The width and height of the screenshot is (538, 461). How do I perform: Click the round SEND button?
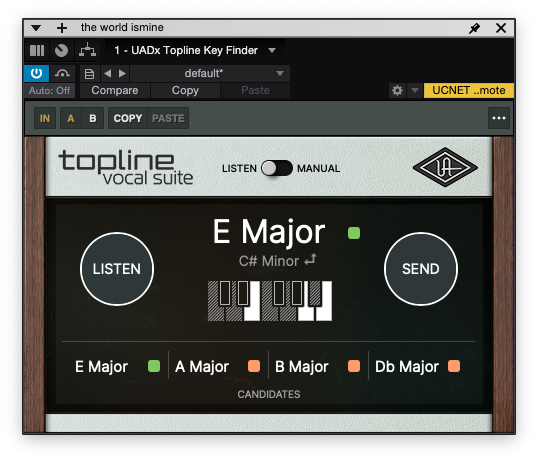(x=421, y=269)
